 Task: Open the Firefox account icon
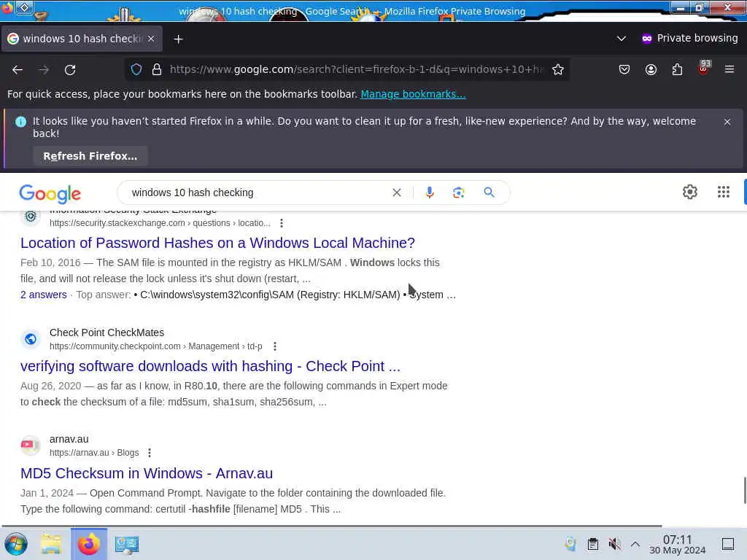coord(651,69)
